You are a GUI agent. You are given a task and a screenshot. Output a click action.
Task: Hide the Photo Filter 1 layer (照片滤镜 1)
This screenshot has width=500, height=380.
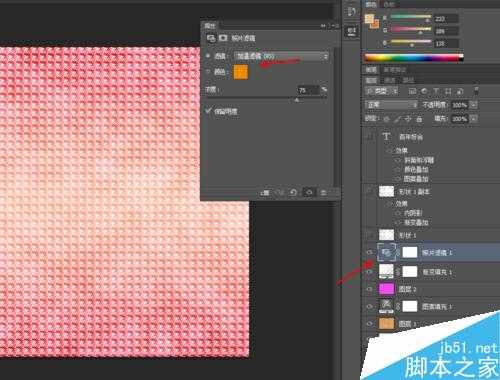pos(369,252)
